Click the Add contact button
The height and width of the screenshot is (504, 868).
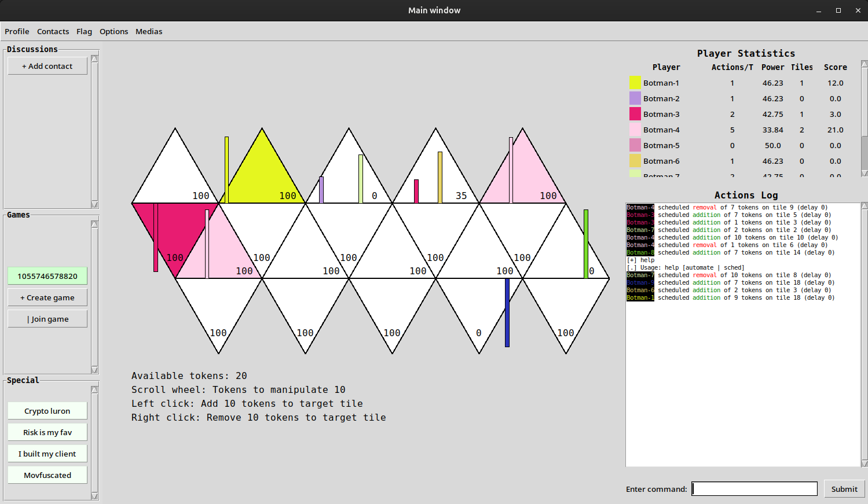47,66
